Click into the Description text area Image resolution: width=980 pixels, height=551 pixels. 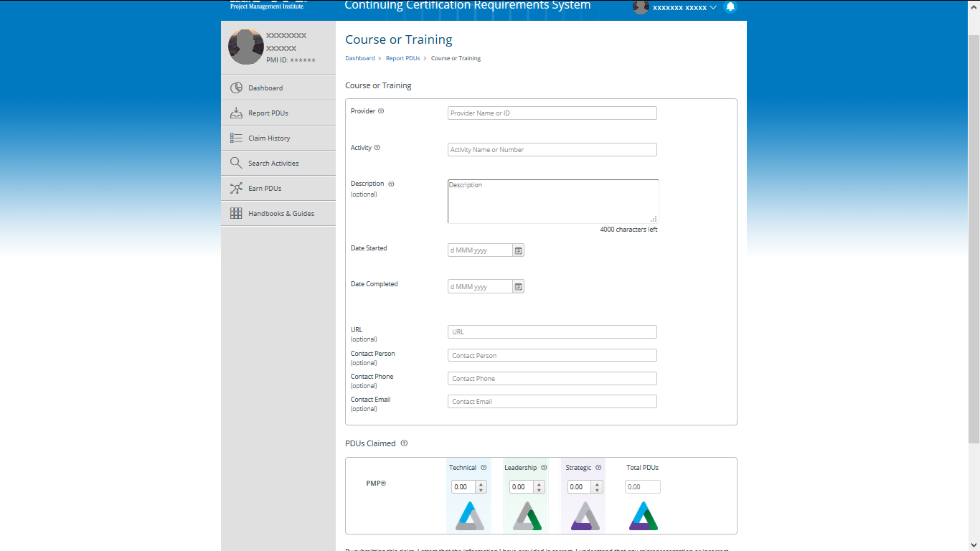(553, 201)
